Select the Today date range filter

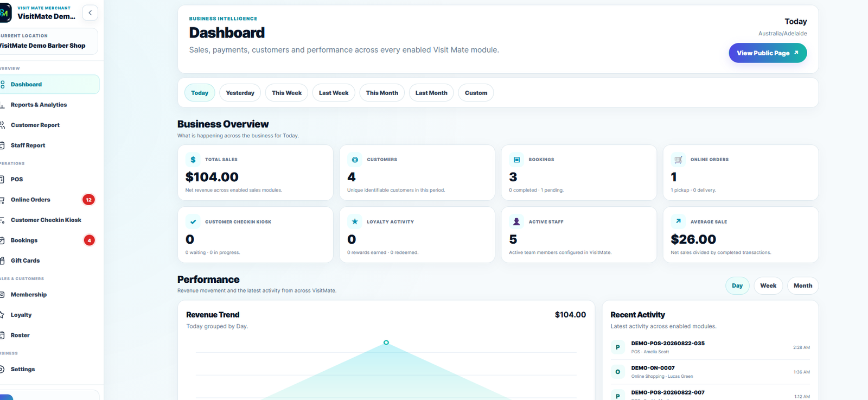point(200,93)
